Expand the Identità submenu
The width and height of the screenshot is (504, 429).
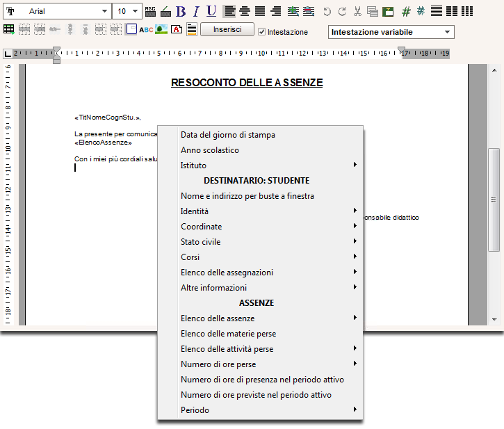point(261,211)
